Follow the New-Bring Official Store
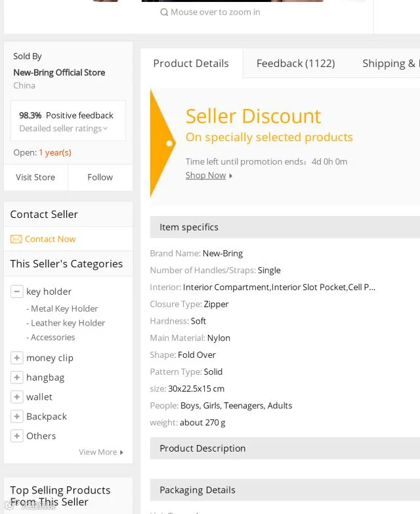The width and height of the screenshot is (420, 514). 100,177
